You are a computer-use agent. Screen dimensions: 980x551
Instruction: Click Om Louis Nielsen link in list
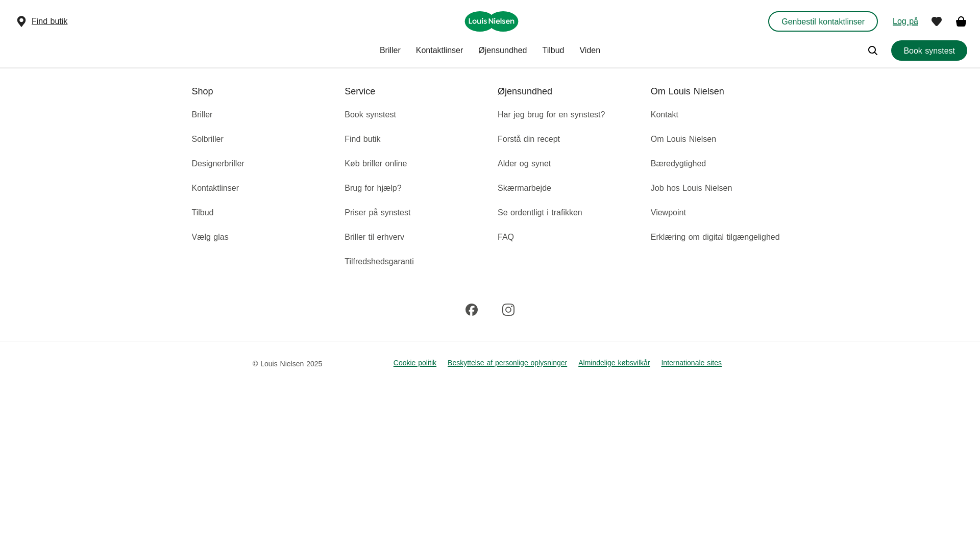point(683,139)
